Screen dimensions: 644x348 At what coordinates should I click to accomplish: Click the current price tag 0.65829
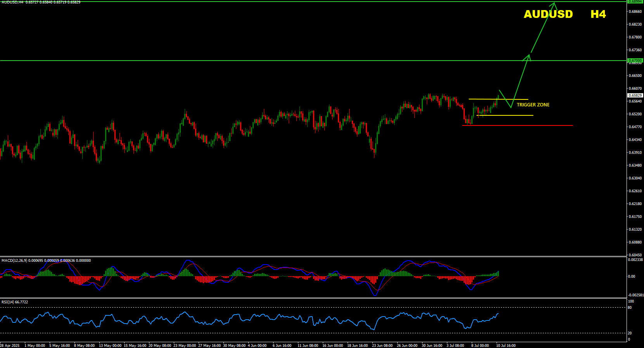[635, 95]
